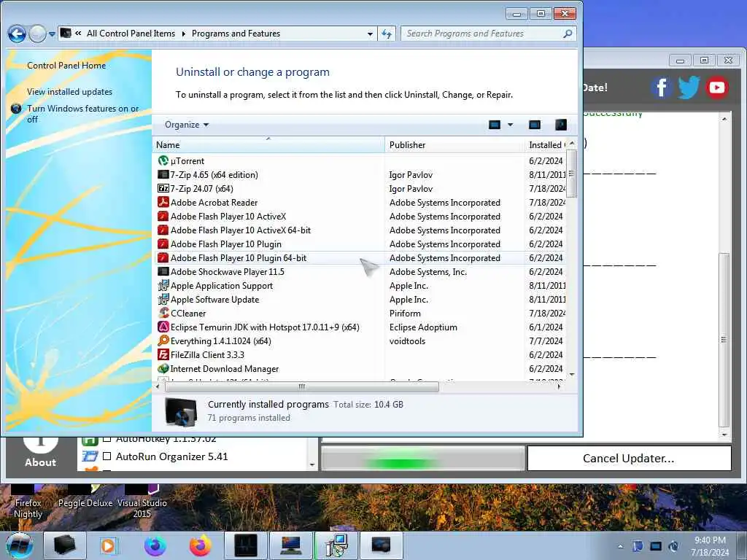This screenshot has width=747, height=560.
Task: Select the Everything 1.4.1.1024 icon
Action: pyautogui.click(x=163, y=341)
